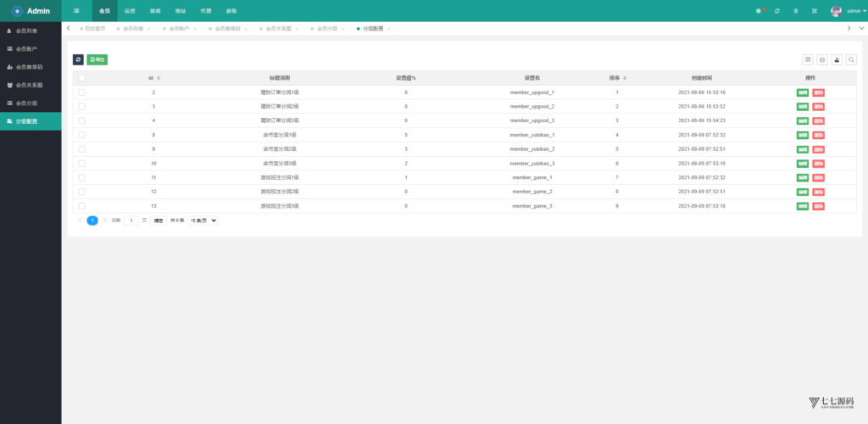
Task: Close the 会员关系图 tab
Action: click(x=298, y=29)
